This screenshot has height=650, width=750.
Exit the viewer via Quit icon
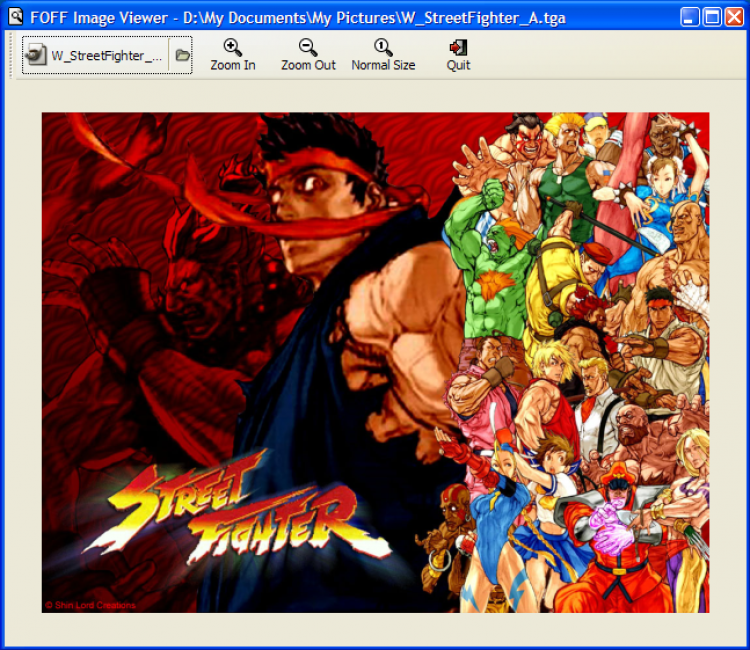pyautogui.click(x=458, y=47)
